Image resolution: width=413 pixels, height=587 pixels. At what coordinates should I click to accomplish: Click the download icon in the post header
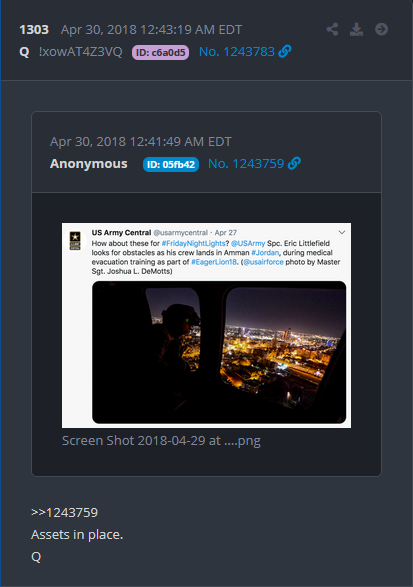coord(356,29)
